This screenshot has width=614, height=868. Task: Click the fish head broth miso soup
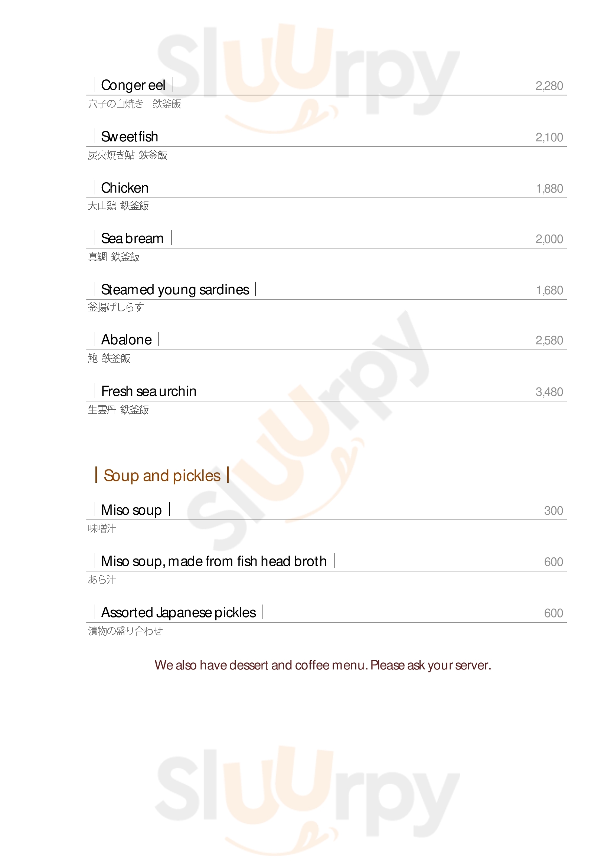tap(213, 561)
